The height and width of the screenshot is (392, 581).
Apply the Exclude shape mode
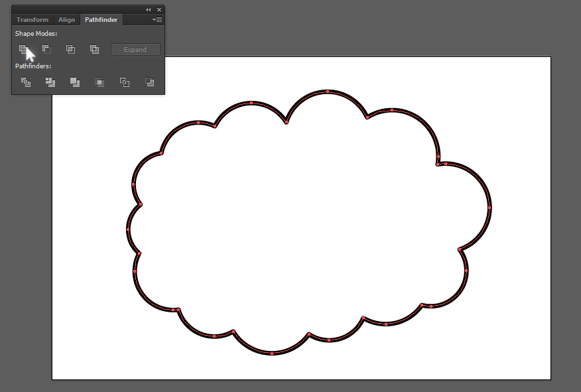click(94, 49)
